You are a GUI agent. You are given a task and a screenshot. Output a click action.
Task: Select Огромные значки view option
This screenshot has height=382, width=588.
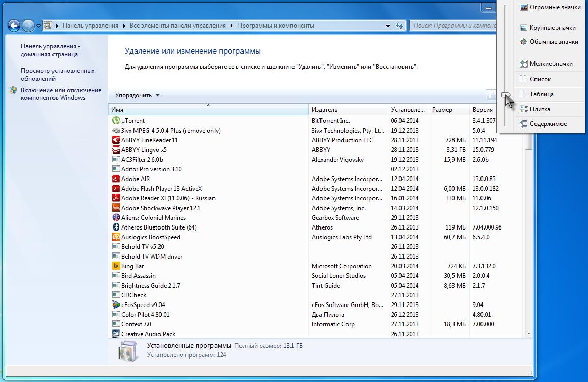point(555,7)
